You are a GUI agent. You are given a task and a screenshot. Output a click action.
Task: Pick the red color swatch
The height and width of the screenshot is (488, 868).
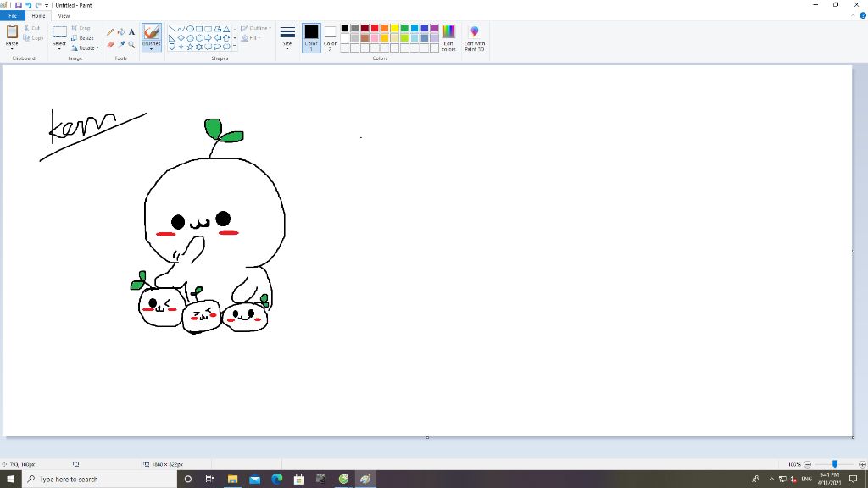tap(375, 28)
